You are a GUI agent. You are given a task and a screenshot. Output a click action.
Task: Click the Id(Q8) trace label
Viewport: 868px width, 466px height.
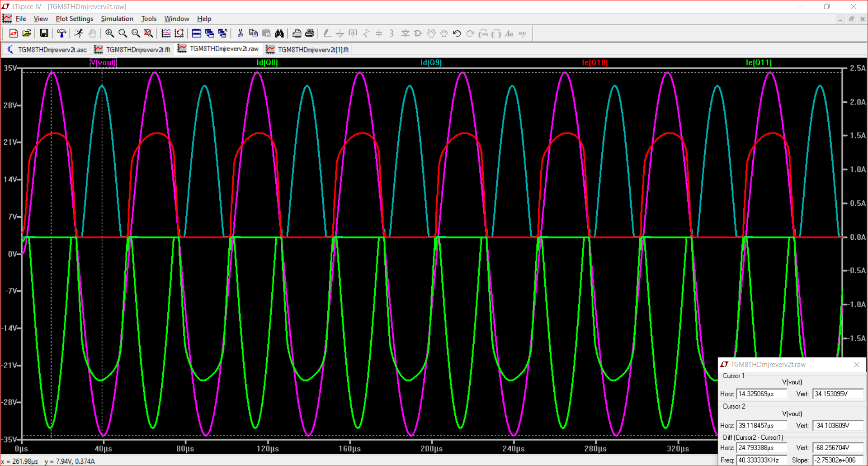(267, 62)
